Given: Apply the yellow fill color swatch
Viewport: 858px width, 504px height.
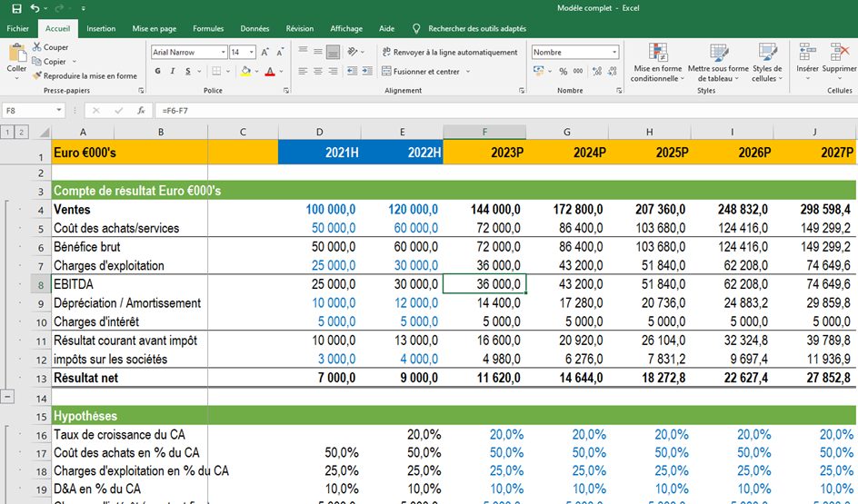Looking at the screenshot, I should 246,72.
